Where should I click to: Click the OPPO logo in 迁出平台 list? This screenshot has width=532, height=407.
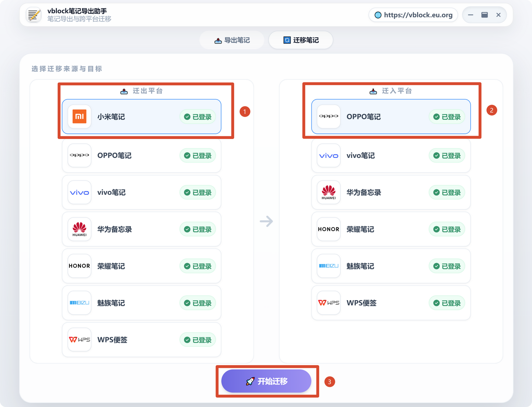79,155
